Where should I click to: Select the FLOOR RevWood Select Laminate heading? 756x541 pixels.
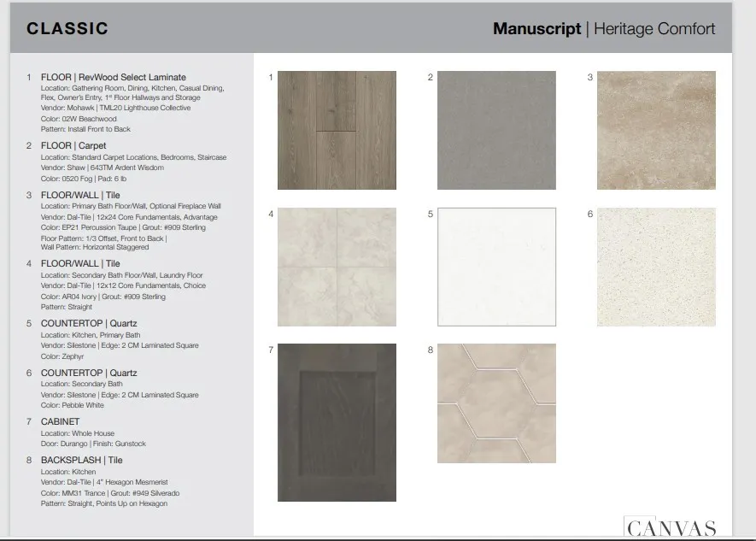click(114, 77)
